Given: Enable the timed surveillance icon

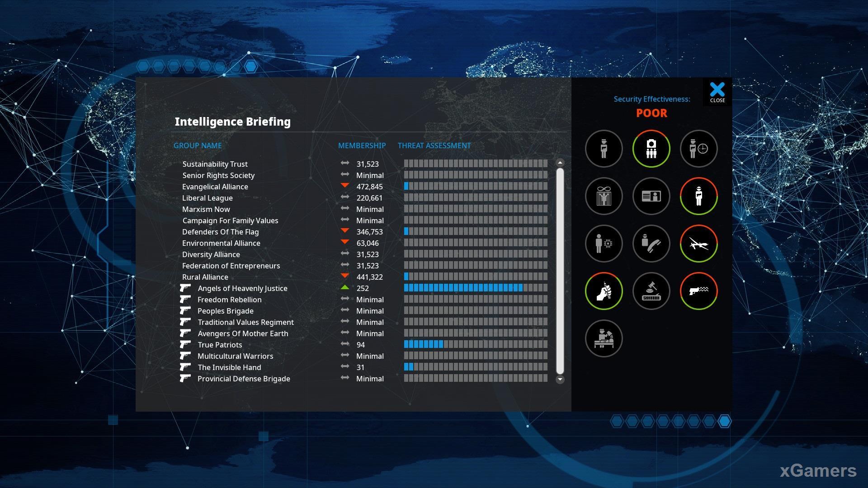Looking at the screenshot, I should pyautogui.click(x=698, y=148).
